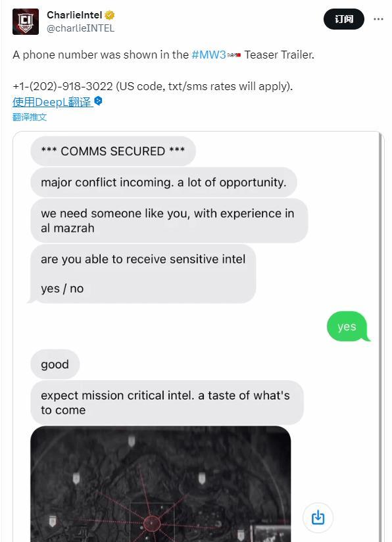Image resolution: width=392 pixels, height=542 pixels.
Task: Click the blue download icon on the image
Action: coord(318,518)
